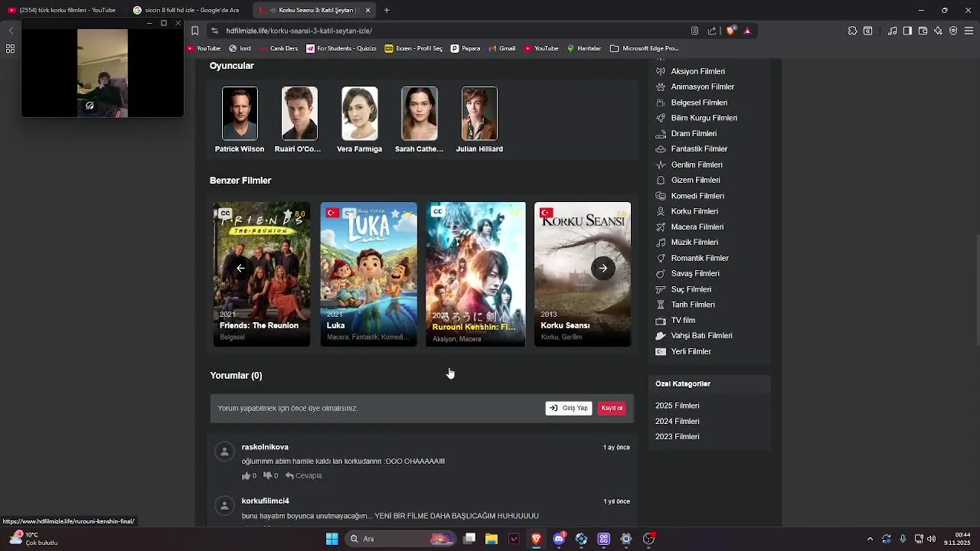Open Julian Hilliard actor photo
This screenshot has width=980, height=551.
point(479,113)
